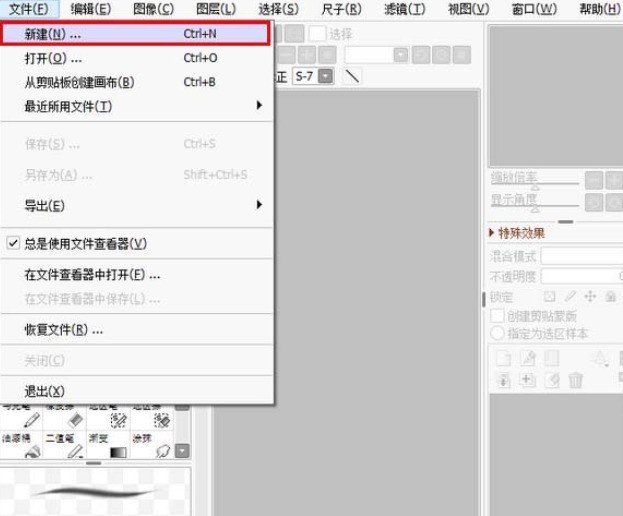Click the navigator zoom button beside 缩放倍率
623x516 pixels.
point(594,181)
